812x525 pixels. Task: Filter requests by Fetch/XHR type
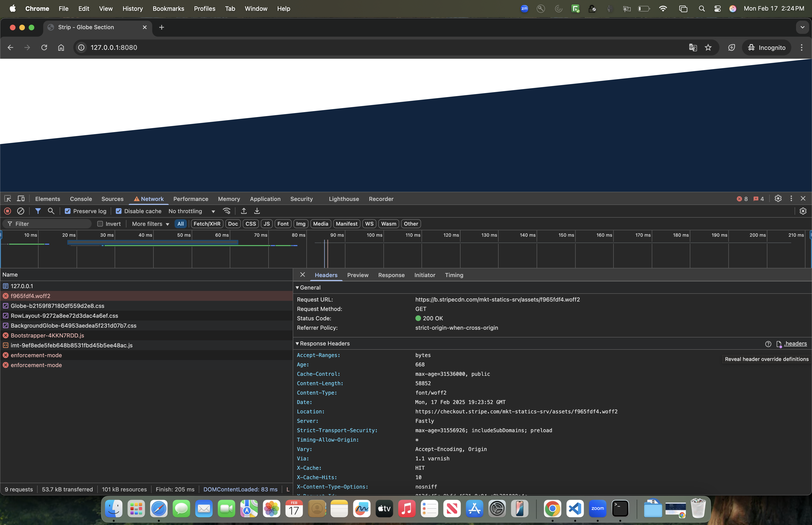[207, 224]
